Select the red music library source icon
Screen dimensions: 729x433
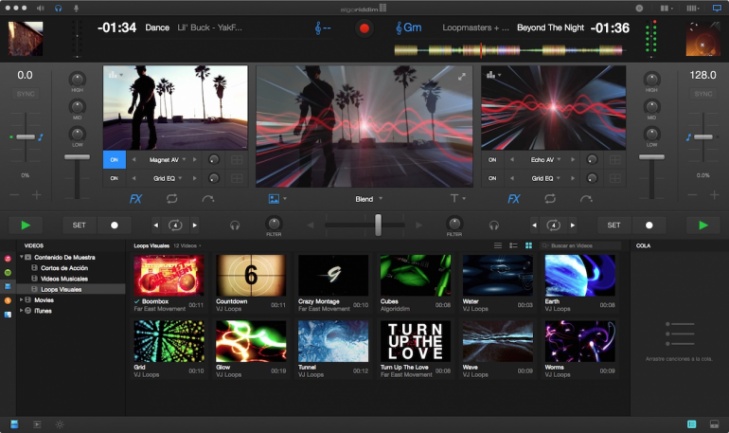8,259
